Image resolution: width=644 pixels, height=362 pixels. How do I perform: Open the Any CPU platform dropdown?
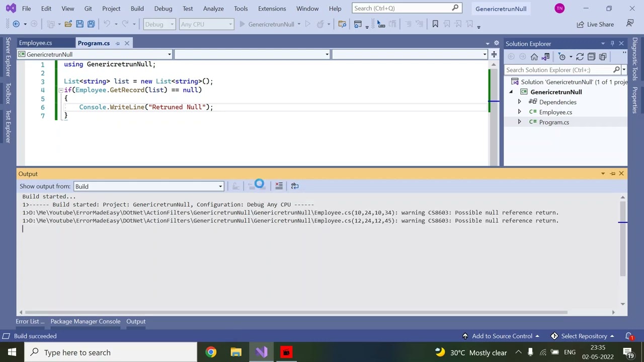tap(206, 24)
